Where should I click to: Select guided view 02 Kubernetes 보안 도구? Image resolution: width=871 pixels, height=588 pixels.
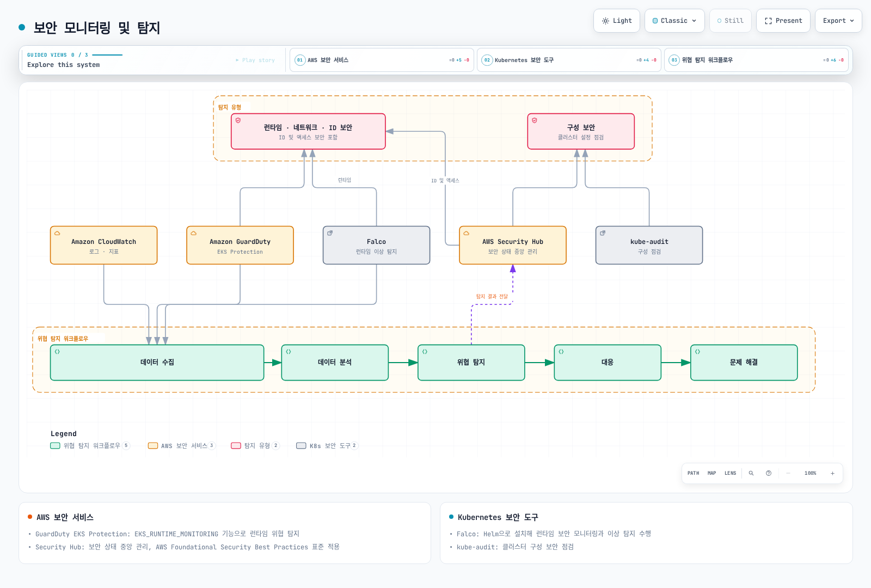click(x=569, y=60)
